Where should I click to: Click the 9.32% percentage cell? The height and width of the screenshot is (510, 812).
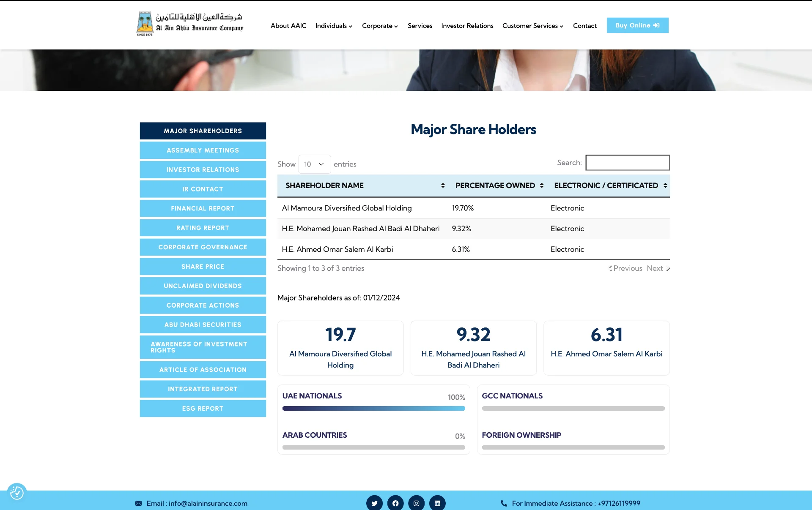pyautogui.click(x=461, y=229)
